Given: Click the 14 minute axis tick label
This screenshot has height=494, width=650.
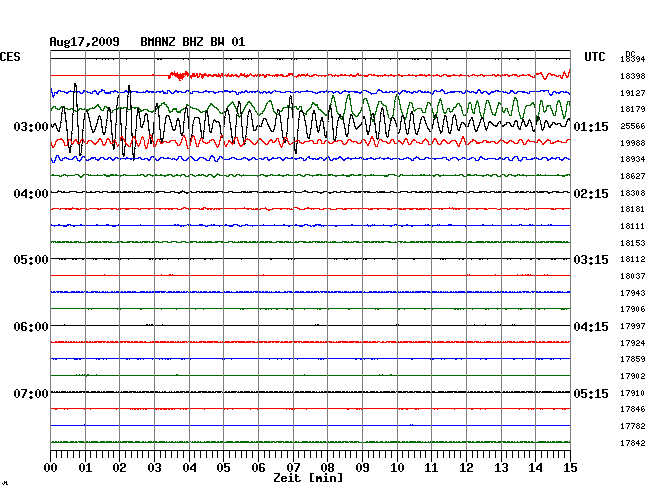Looking at the screenshot, I should coord(535,468).
